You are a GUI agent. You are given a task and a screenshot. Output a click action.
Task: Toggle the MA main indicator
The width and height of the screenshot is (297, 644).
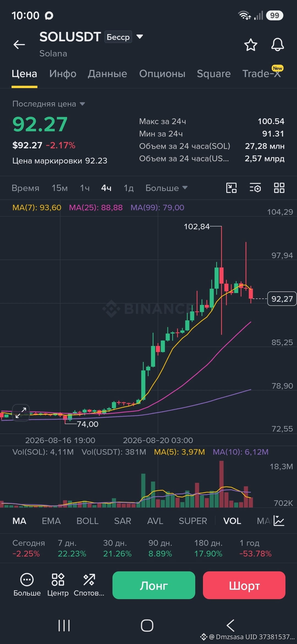(19, 521)
